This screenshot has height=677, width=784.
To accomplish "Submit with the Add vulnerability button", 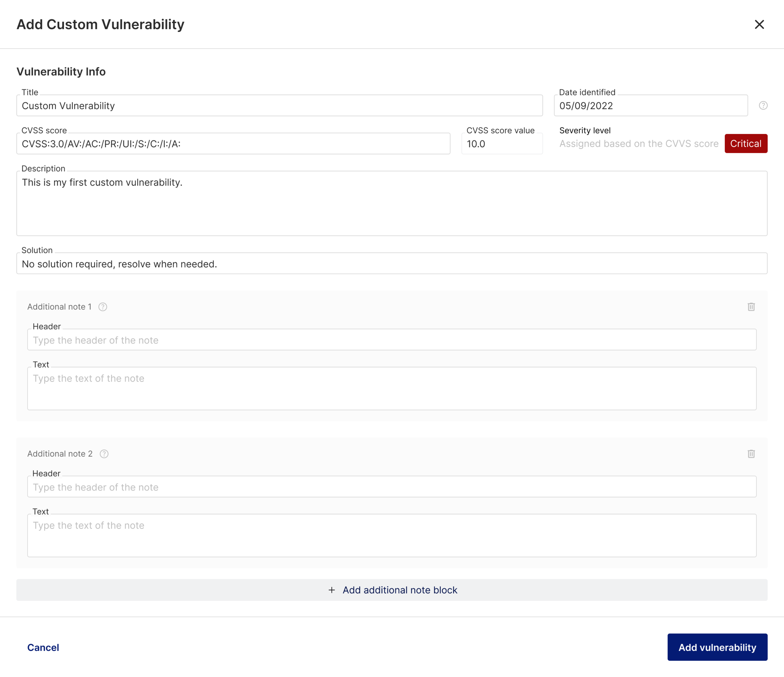I will pos(717,647).
